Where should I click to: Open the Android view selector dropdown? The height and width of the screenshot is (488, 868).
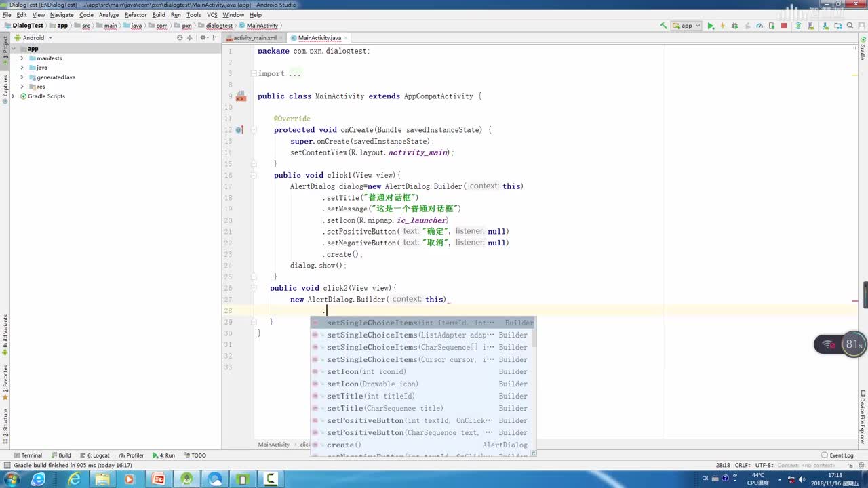[x=33, y=38]
